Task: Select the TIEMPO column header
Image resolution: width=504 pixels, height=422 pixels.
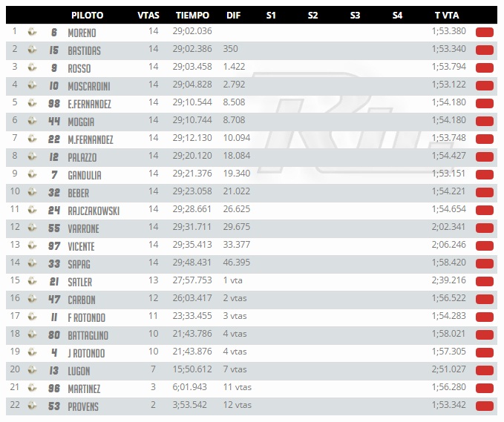Action: point(192,15)
